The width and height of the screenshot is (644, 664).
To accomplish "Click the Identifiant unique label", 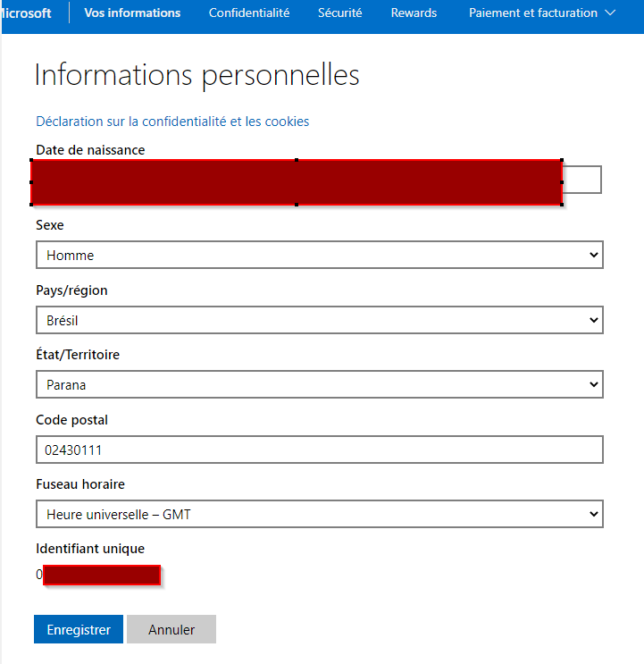I will pos(90,549).
